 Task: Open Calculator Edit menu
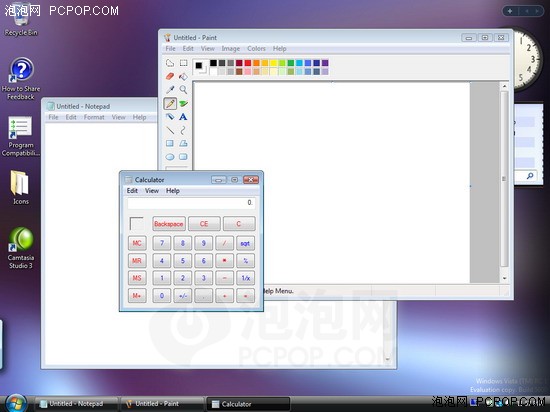pos(132,191)
